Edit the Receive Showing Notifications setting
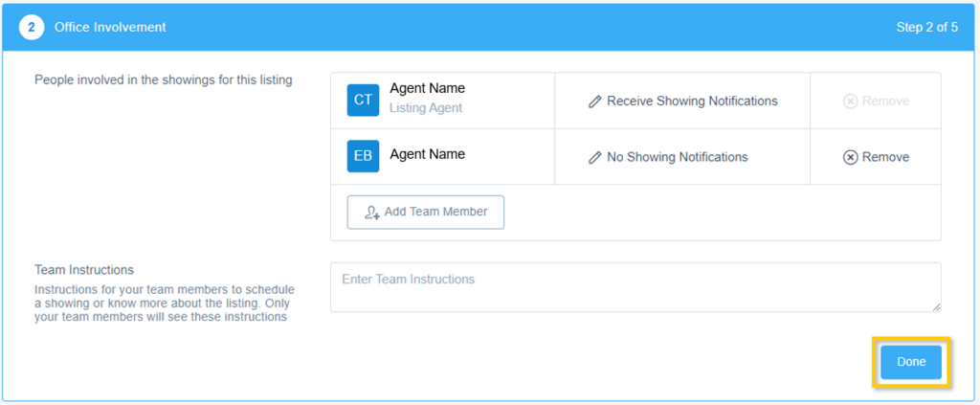The image size is (980, 405). (691, 101)
